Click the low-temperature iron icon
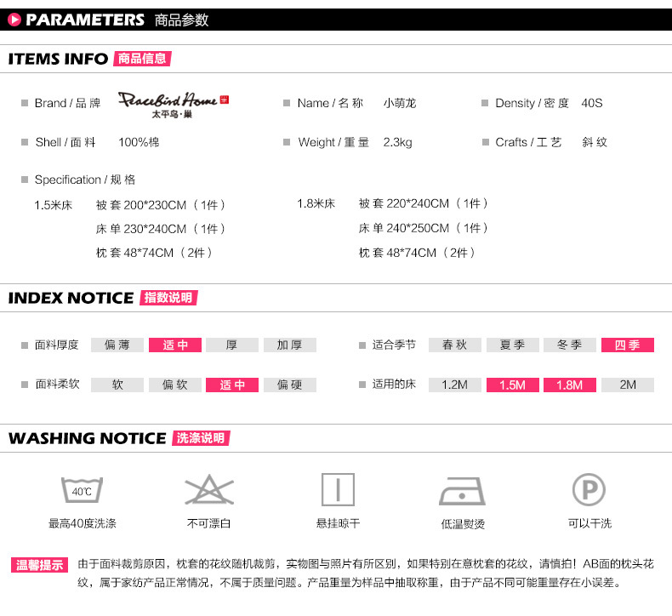 click(x=462, y=492)
